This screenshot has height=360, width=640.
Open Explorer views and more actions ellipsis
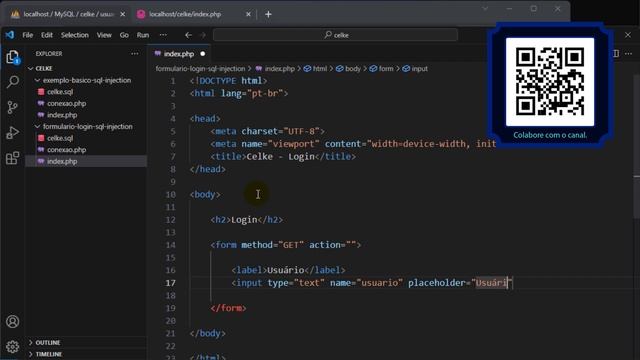(135, 53)
